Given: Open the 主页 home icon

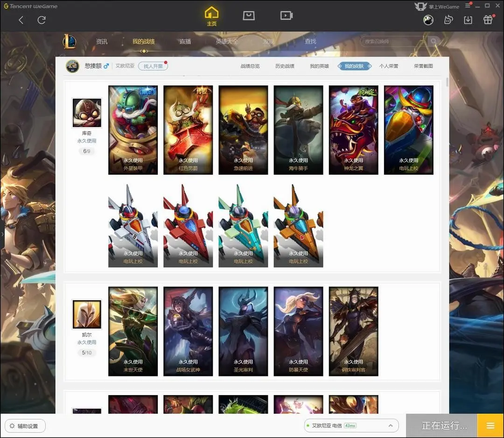Looking at the screenshot, I should (x=211, y=17).
